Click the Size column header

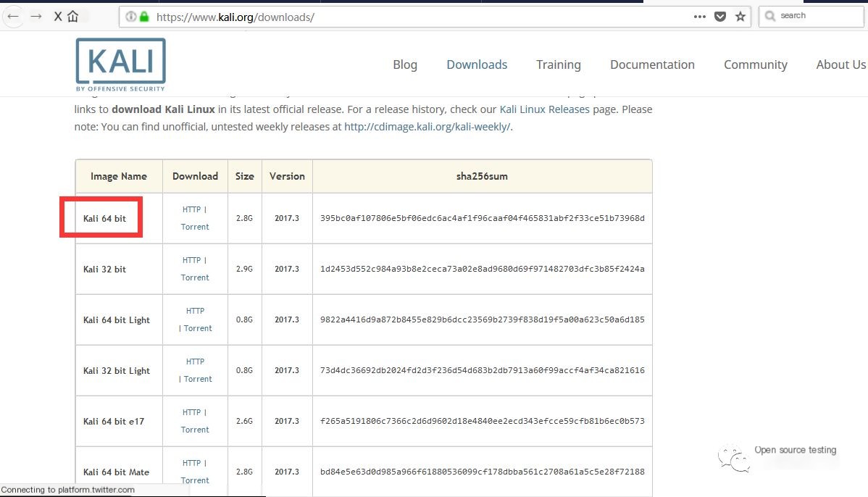(245, 177)
